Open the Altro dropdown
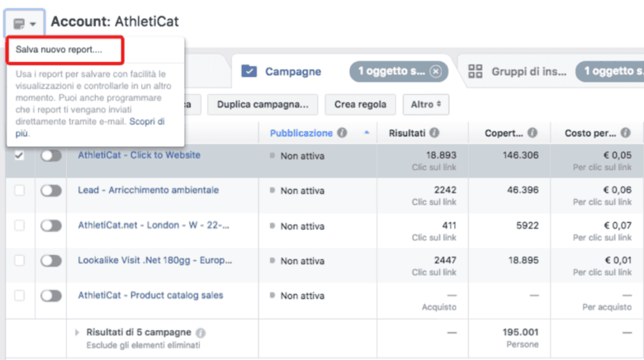Image resolution: width=644 pixels, height=360 pixels. coord(425,104)
